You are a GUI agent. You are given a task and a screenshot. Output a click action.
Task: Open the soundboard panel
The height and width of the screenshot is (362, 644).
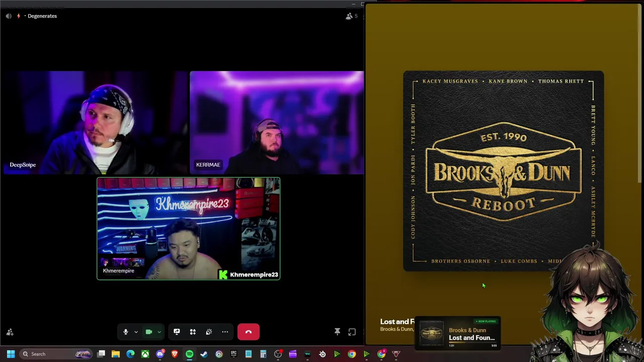tap(209, 332)
